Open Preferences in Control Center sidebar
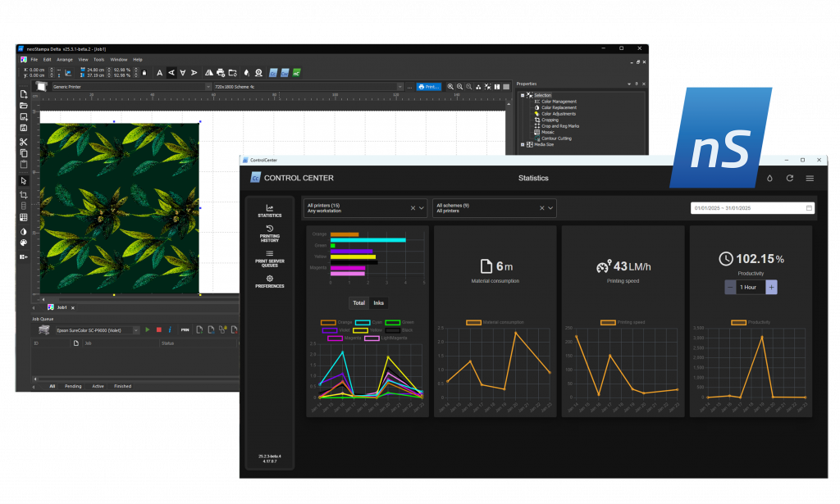Image resolution: width=840 pixels, height=504 pixels. click(x=269, y=281)
